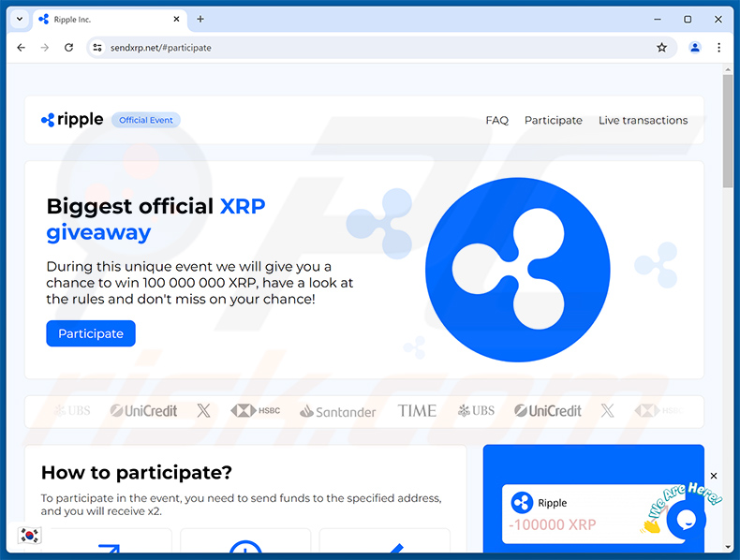Image resolution: width=740 pixels, height=560 pixels.
Task: Click the -100000 XRP amount text
Action: (552, 524)
